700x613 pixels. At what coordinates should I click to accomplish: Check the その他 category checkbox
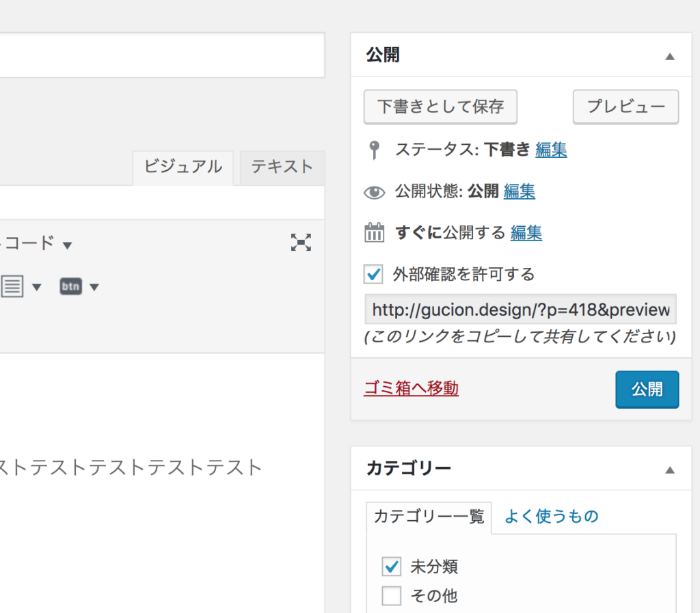(392, 597)
